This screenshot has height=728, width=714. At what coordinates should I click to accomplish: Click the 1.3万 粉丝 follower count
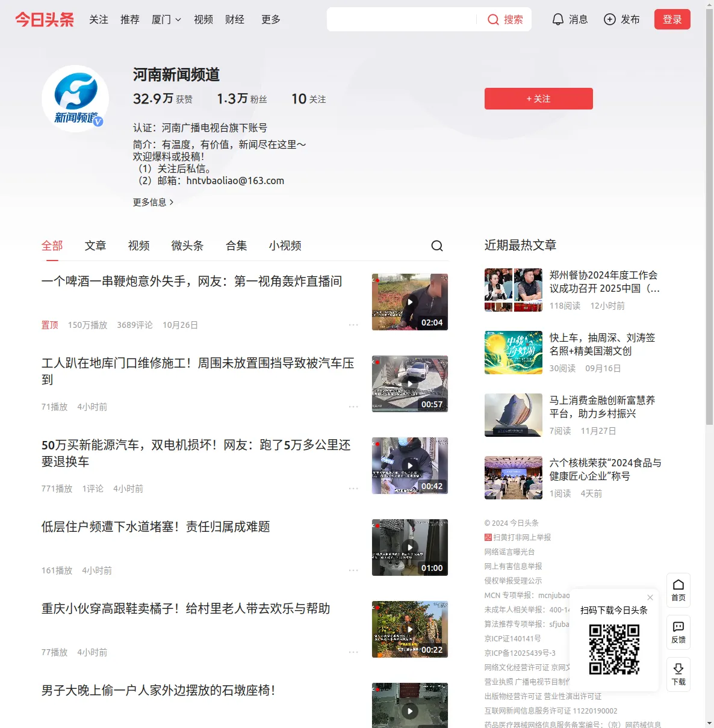(x=242, y=99)
